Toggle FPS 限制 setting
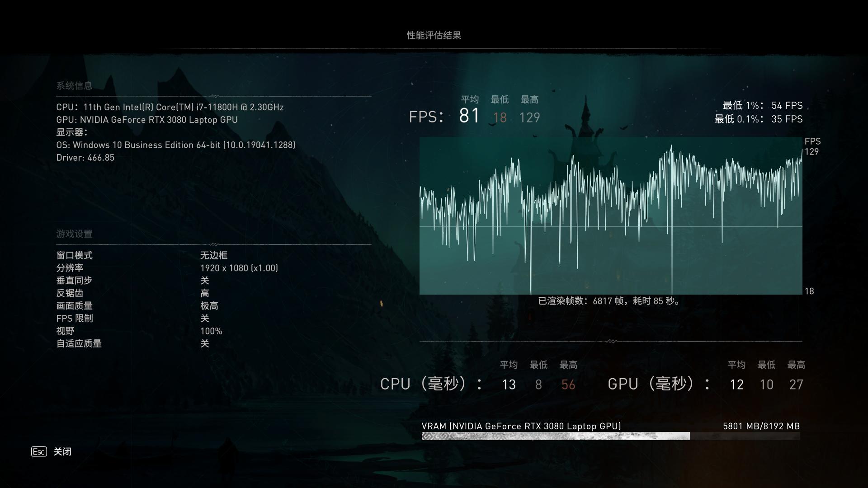868x488 pixels. pyautogui.click(x=205, y=319)
